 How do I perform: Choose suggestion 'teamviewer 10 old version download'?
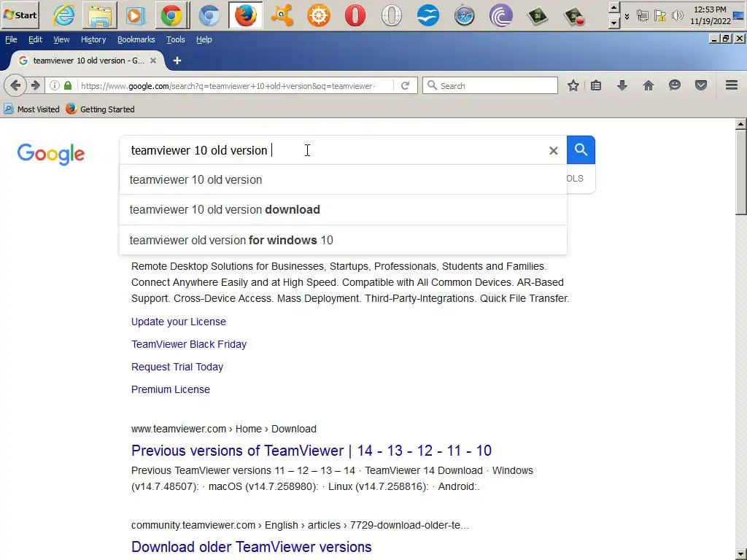[x=343, y=209]
